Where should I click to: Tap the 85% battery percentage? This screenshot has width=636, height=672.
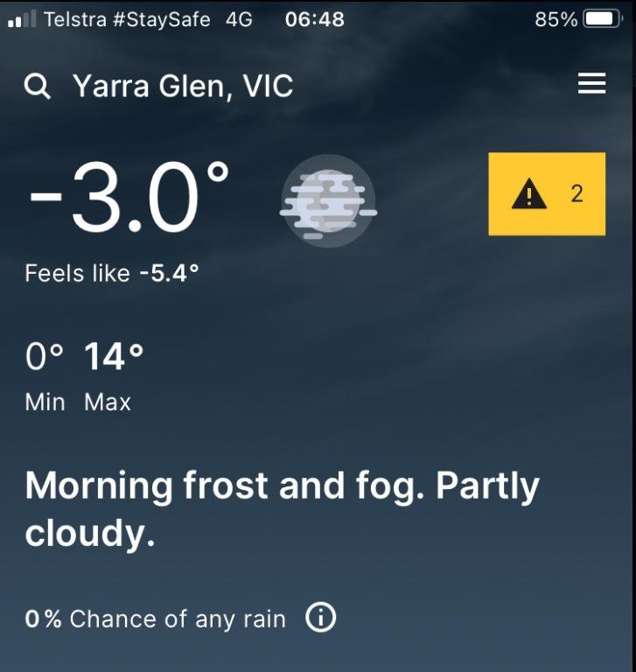[x=556, y=19]
